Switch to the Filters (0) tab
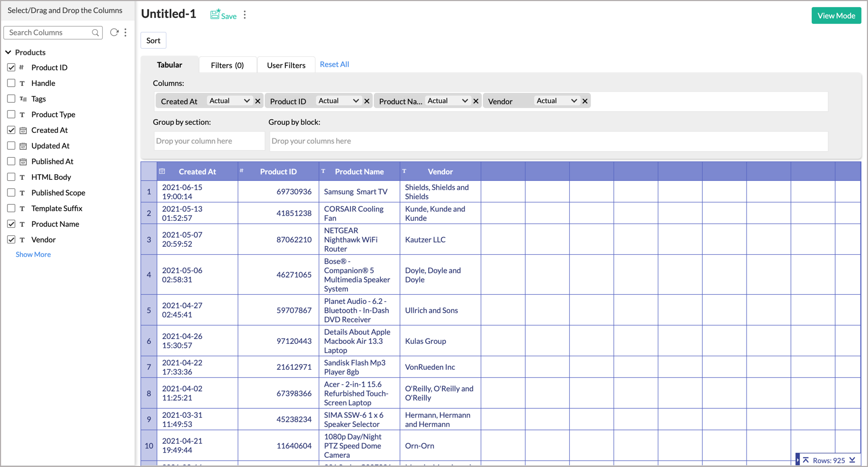The image size is (868, 467). [x=227, y=65]
